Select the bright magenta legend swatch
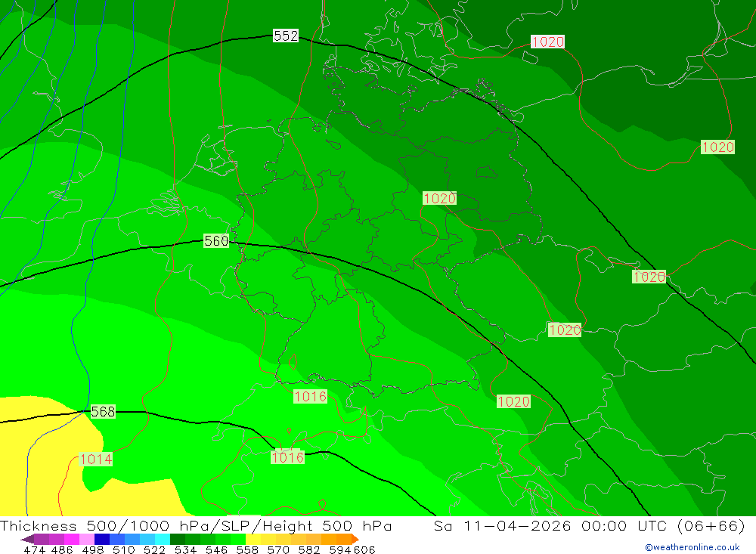 click(71, 539)
